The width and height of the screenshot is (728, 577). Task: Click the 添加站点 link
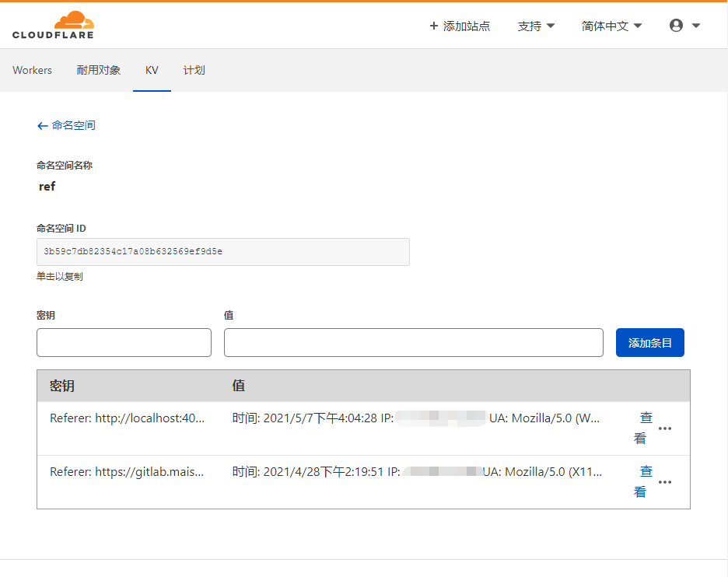coord(467,26)
